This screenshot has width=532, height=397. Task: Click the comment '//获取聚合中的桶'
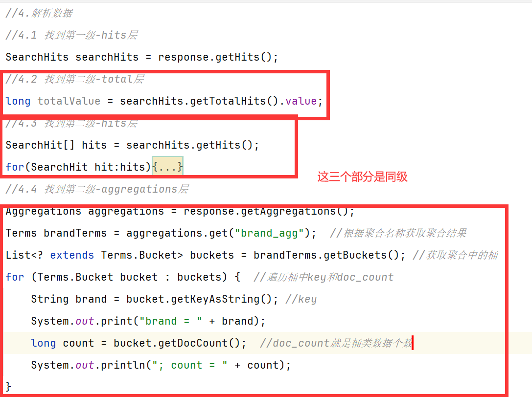pos(455,255)
